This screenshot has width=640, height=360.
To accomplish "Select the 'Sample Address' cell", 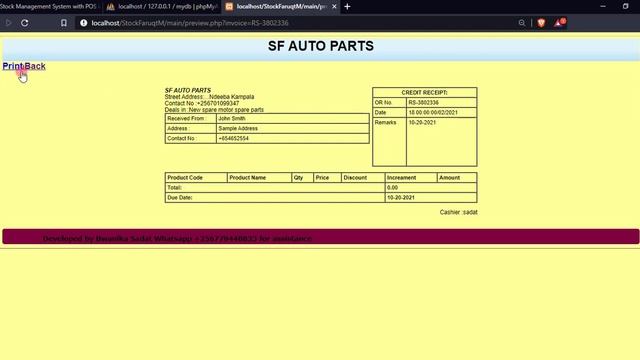I will (x=293, y=128).
